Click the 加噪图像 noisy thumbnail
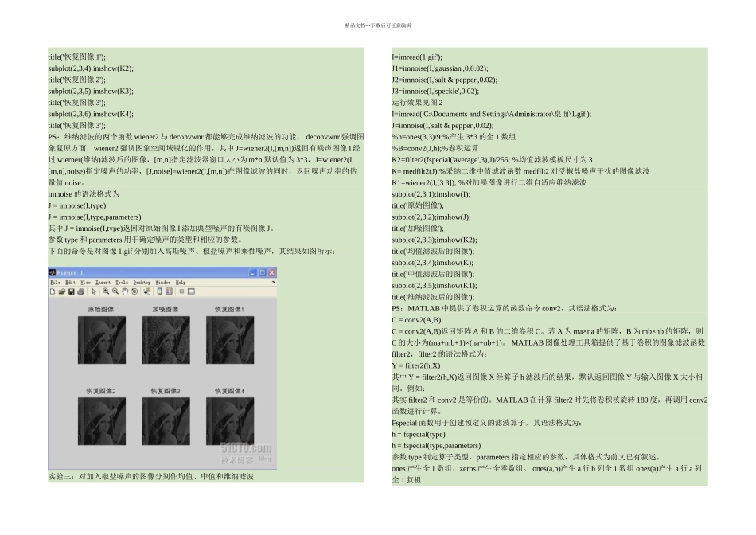Screen dimensions: 756x535 coord(166,340)
